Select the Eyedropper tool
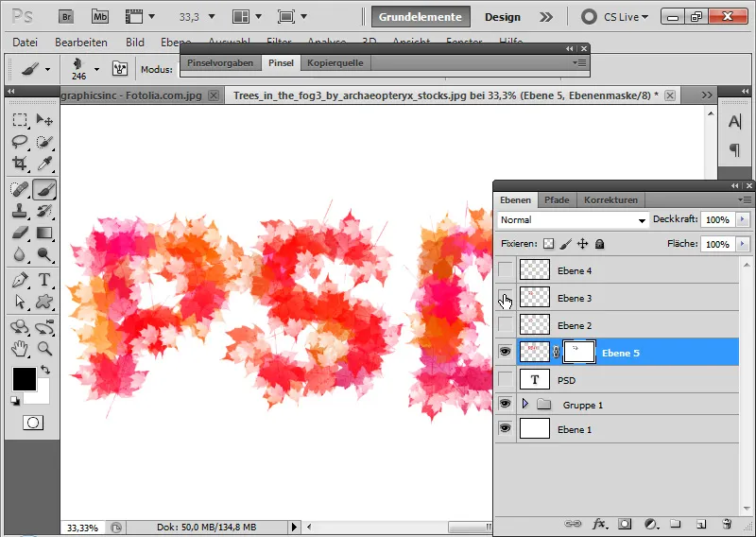 click(x=44, y=164)
